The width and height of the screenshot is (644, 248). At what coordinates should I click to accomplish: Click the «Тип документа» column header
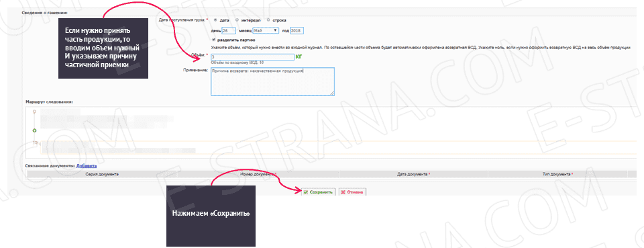point(557,174)
